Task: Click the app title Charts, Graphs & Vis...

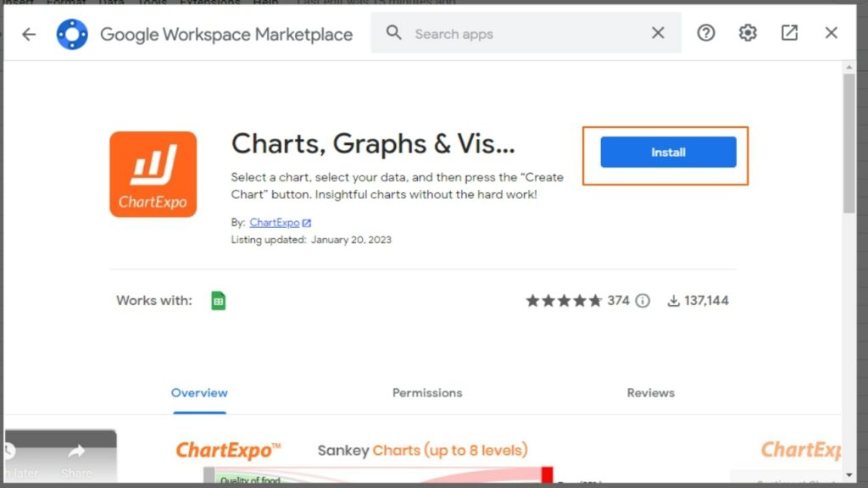Action: (373, 144)
